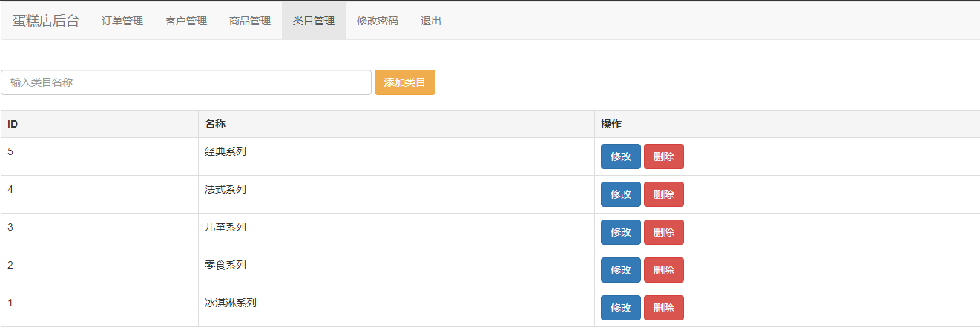Click the orange 添加类目 button
This screenshot has height=336, width=980.
405,82
